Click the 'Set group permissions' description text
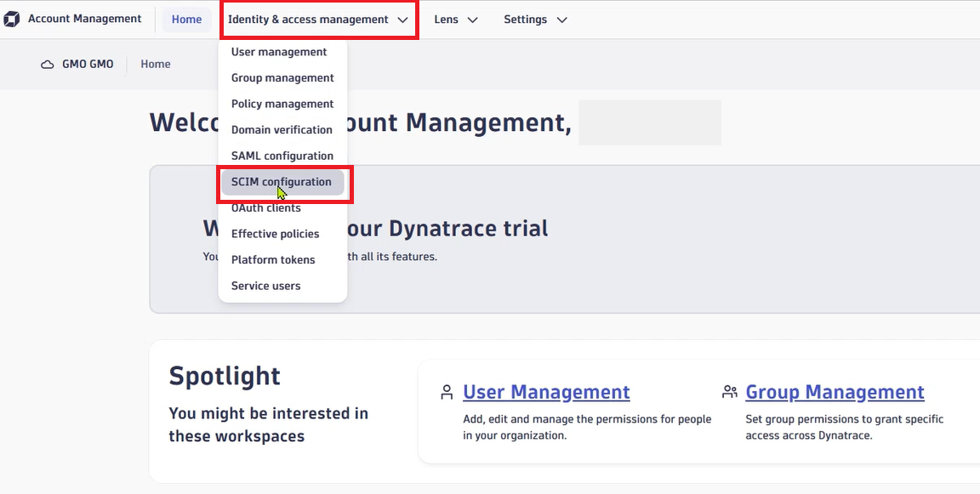 845,427
